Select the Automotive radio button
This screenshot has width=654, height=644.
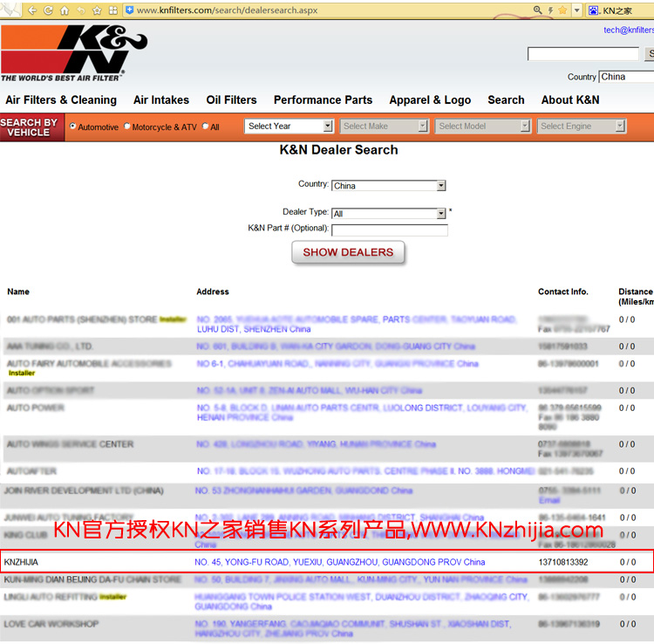73,126
